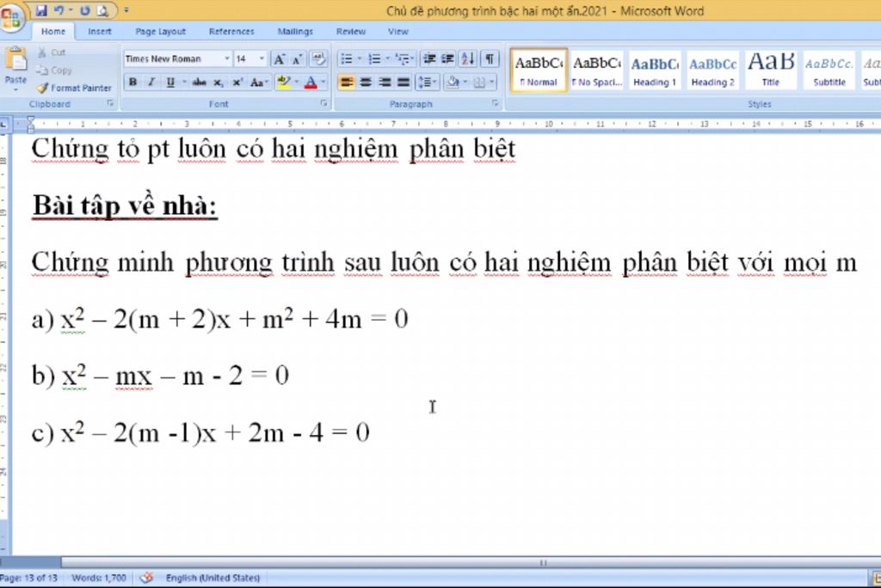The height and width of the screenshot is (588, 881).
Task: Decrease paragraph indent
Action: [x=429, y=59]
